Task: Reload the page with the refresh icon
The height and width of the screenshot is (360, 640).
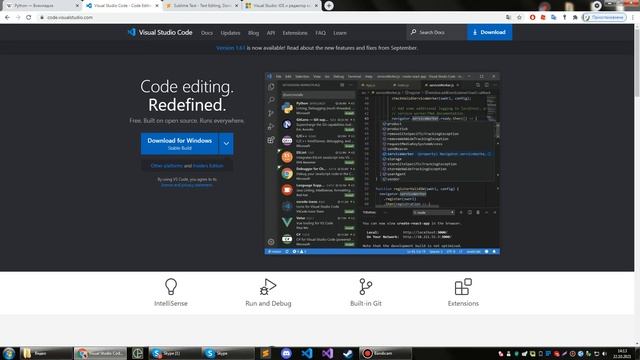Action: pos(29,18)
